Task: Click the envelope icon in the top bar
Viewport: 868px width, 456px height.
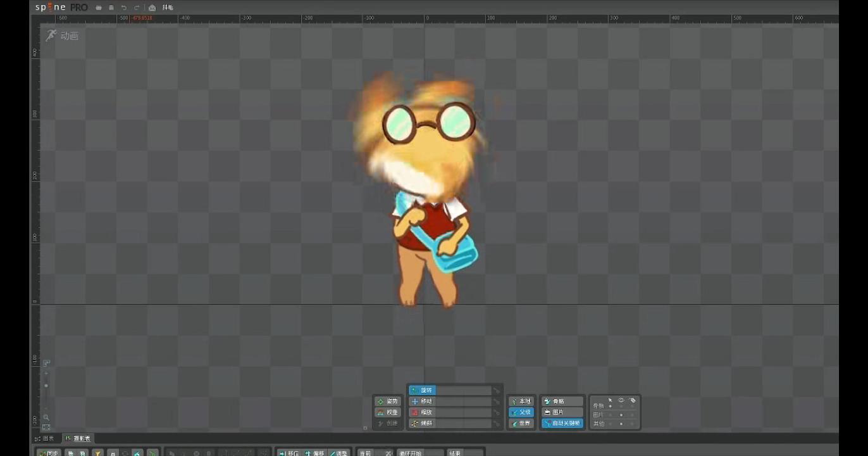Action: click(x=152, y=8)
